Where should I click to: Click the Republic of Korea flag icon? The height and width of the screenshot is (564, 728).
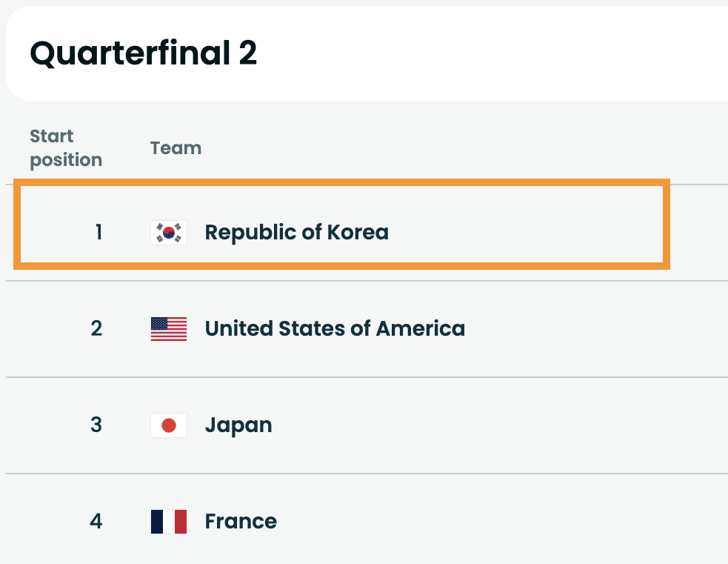169,233
